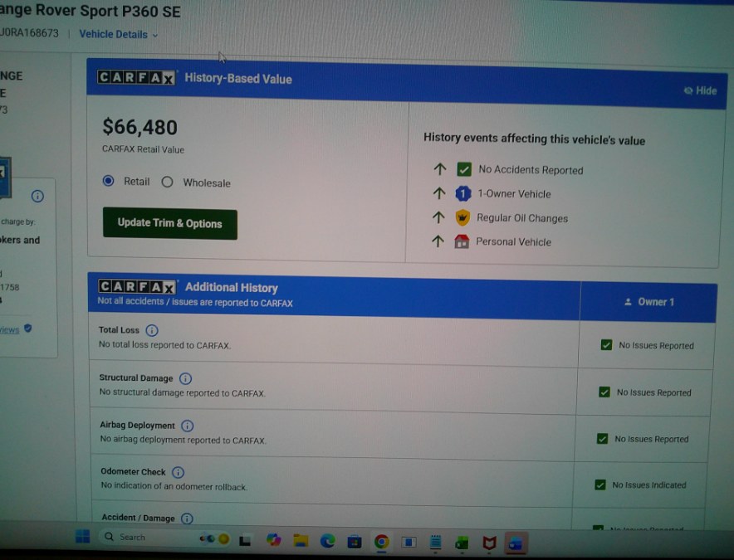Open Microsoft Edge from the taskbar

[x=328, y=541]
